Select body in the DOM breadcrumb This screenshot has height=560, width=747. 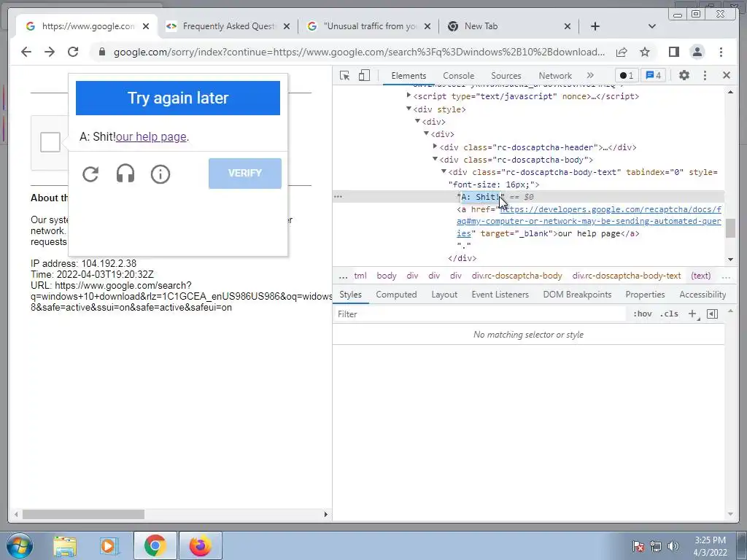point(387,276)
